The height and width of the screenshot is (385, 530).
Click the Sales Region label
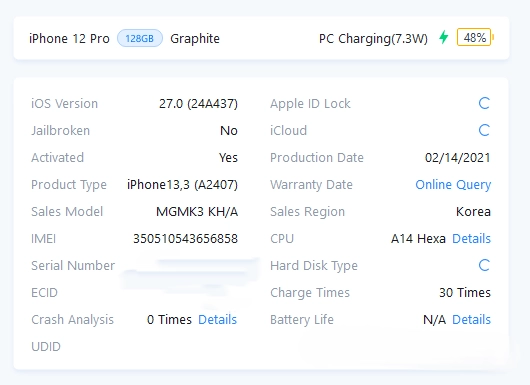307,212
